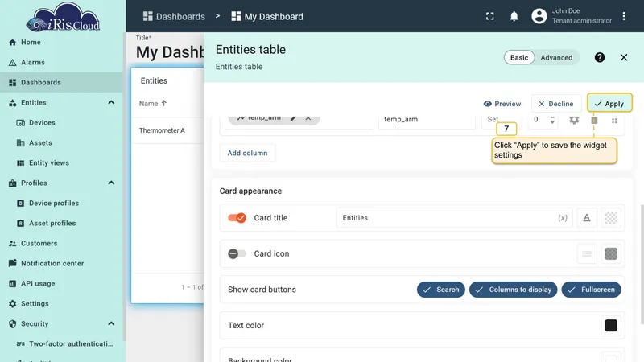Collapse the Security sidebar section
Screen dimensions: 644x362
[111, 324]
